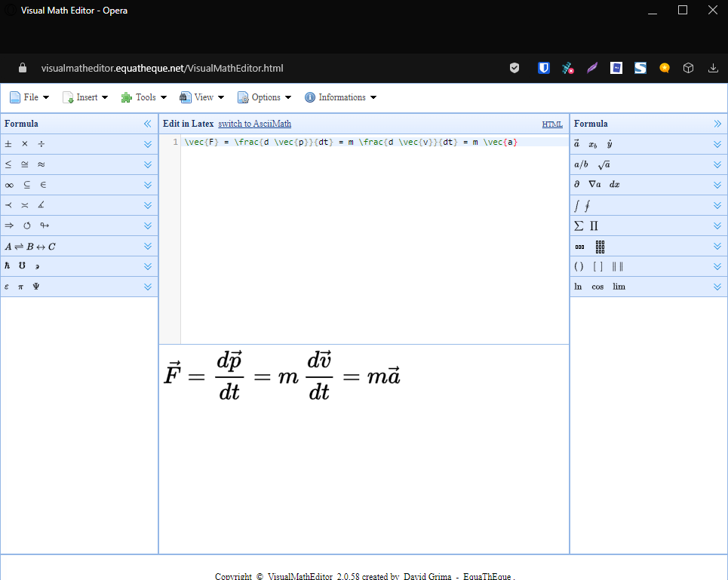Expand the vector accents row
This screenshot has width=728, height=580.
tap(717, 144)
